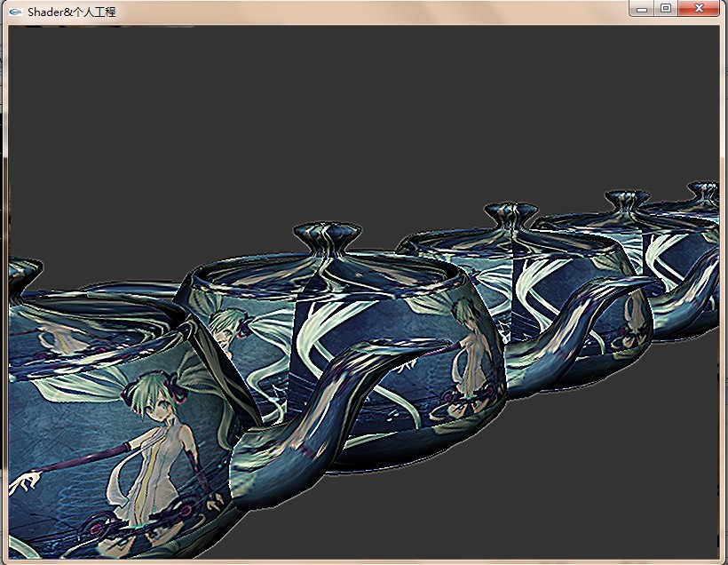The height and width of the screenshot is (565, 728).
Task: Minimize the Shader window
Action: pos(641,8)
